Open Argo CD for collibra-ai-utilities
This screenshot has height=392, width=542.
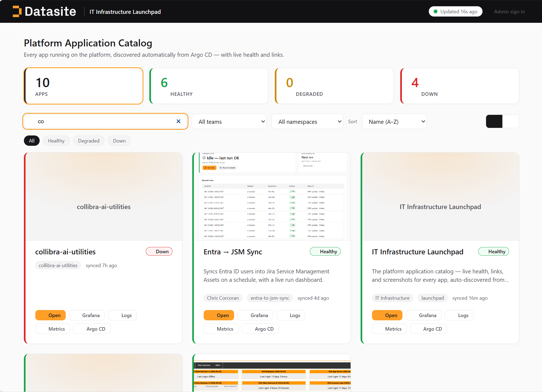(92, 329)
